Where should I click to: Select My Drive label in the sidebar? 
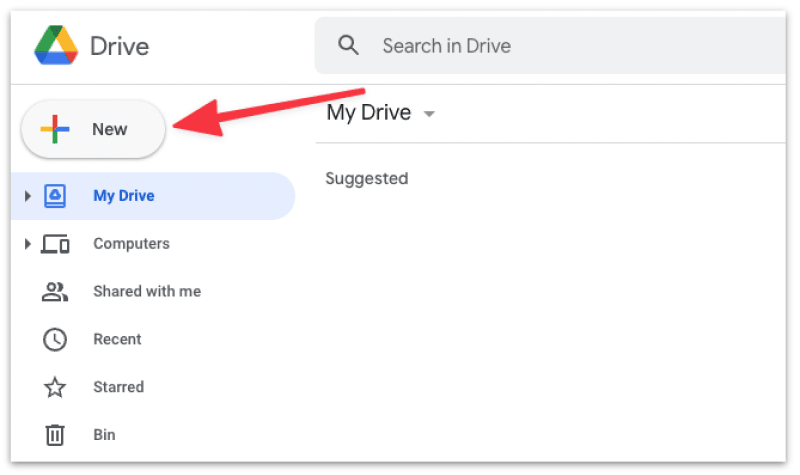pyautogui.click(x=123, y=196)
